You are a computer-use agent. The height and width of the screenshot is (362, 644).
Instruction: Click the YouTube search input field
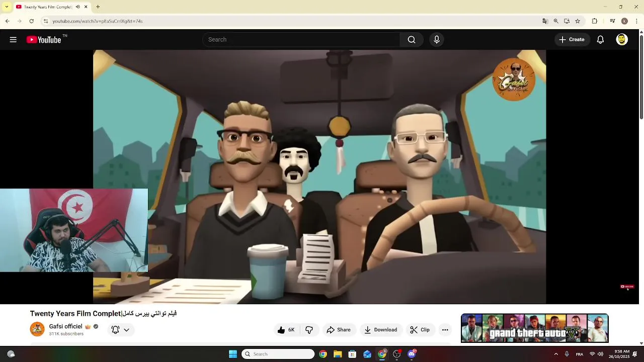coord(301,40)
